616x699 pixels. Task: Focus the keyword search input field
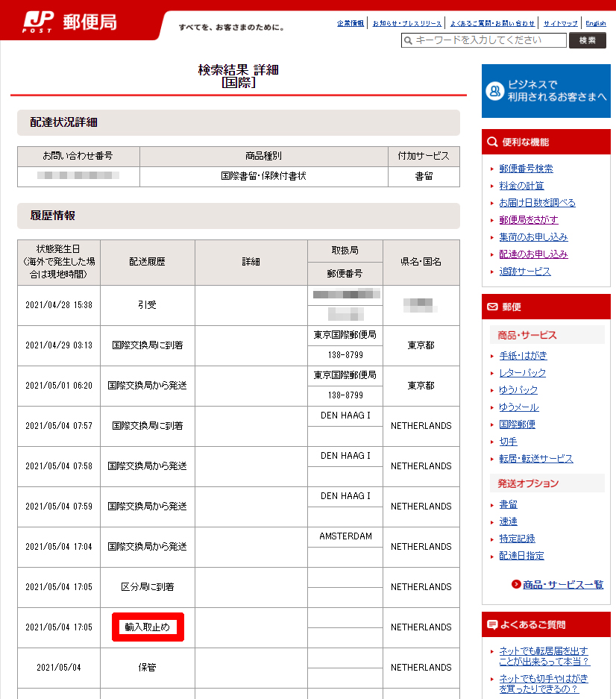click(x=483, y=40)
